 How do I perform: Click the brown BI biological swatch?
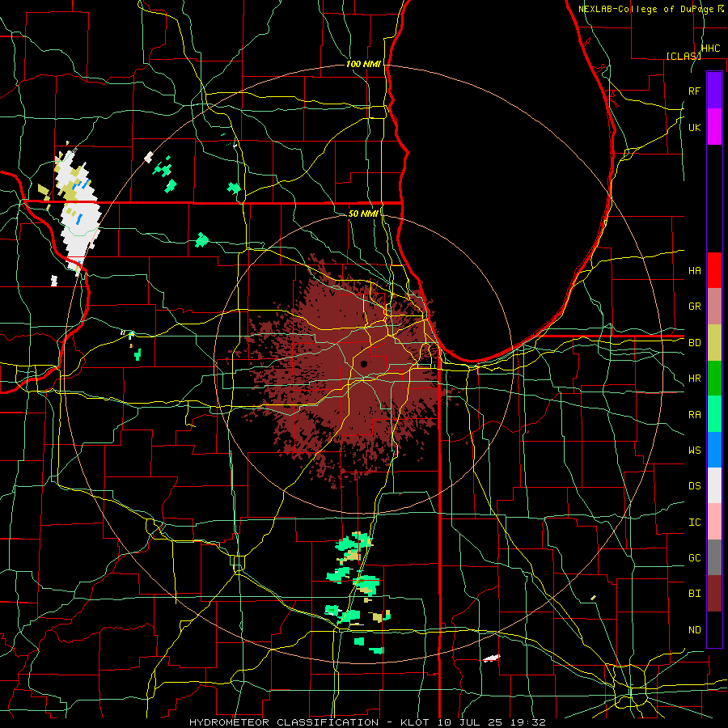click(714, 594)
